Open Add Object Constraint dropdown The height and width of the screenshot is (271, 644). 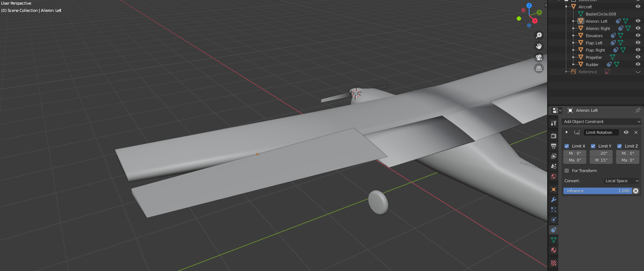[601, 122]
